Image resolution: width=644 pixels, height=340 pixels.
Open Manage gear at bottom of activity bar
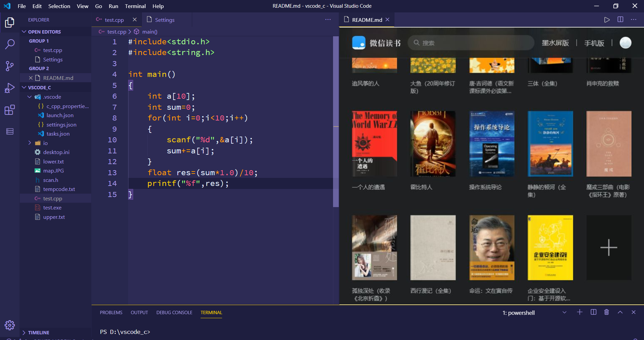coord(10,325)
